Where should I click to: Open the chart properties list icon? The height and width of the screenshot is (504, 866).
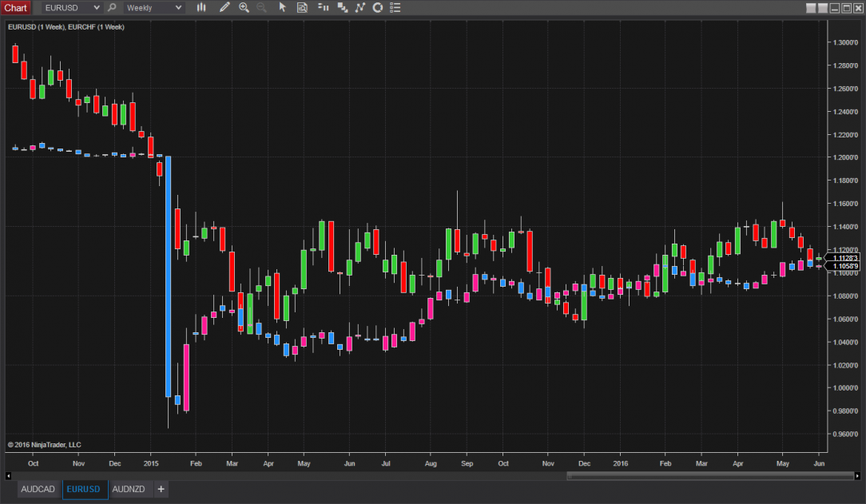(x=395, y=8)
